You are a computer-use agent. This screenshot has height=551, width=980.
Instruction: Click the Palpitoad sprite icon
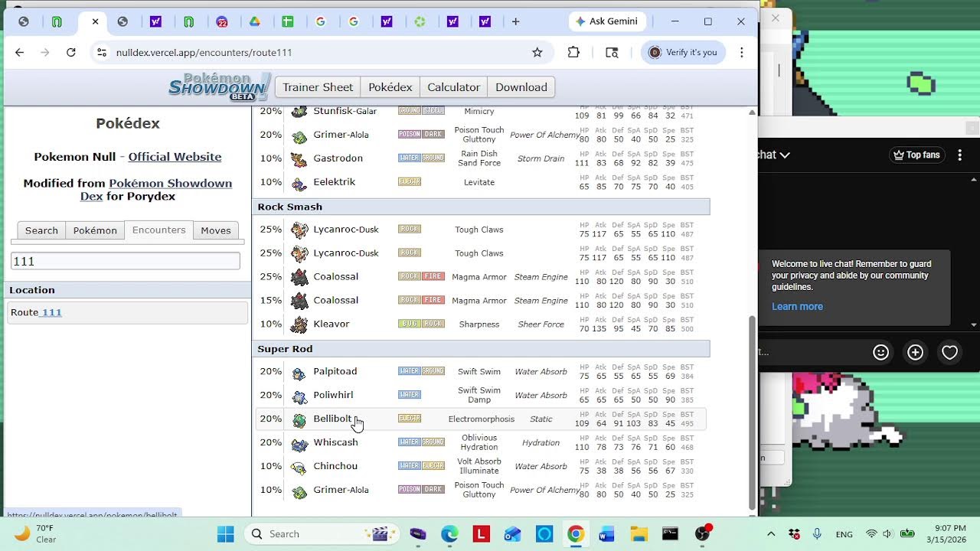(x=299, y=372)
